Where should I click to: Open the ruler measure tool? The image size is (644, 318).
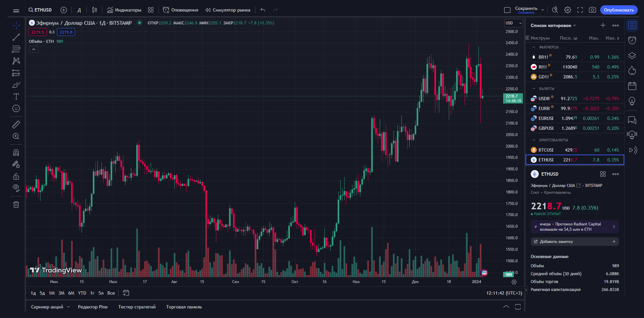[x=16, y=125]
